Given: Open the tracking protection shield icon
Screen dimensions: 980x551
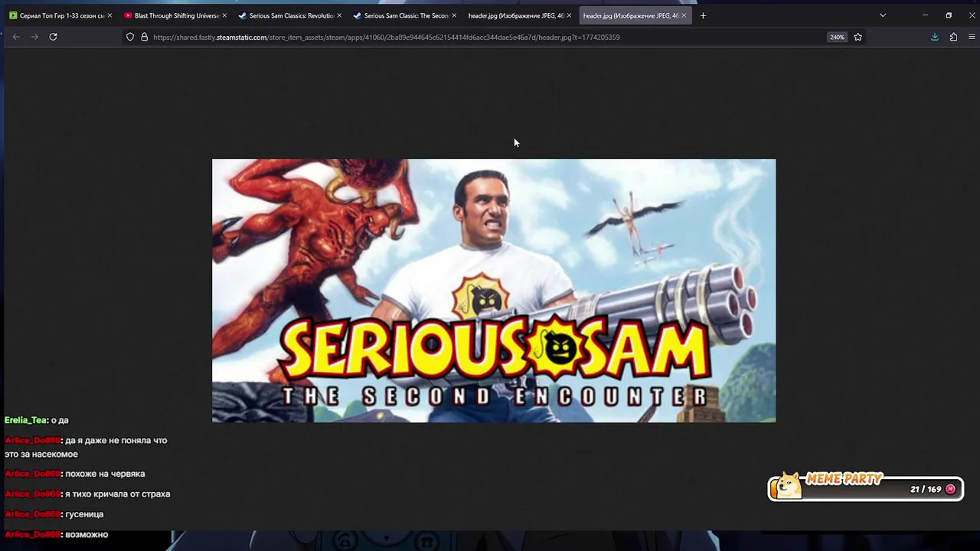Looking at the screenshot, I should pos(130,37).
